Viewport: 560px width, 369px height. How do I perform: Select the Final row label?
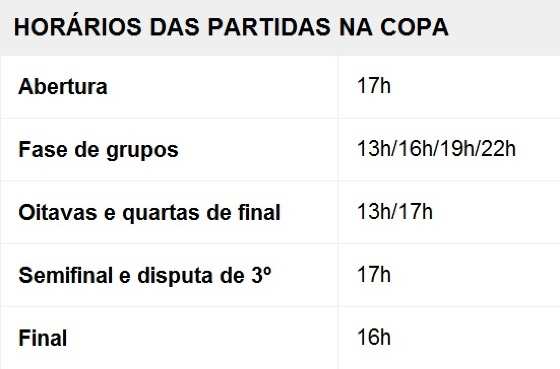[42, 338]
